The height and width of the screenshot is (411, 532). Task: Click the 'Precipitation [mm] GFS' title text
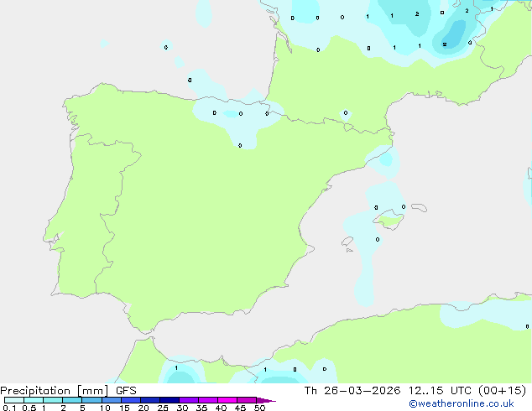[x=68, y=391]
